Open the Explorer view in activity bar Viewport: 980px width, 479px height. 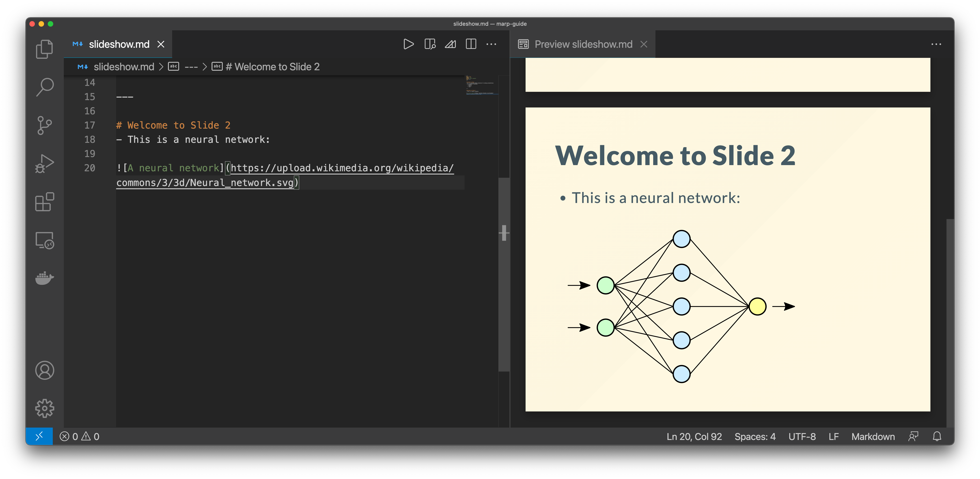(x=45, y=49)
